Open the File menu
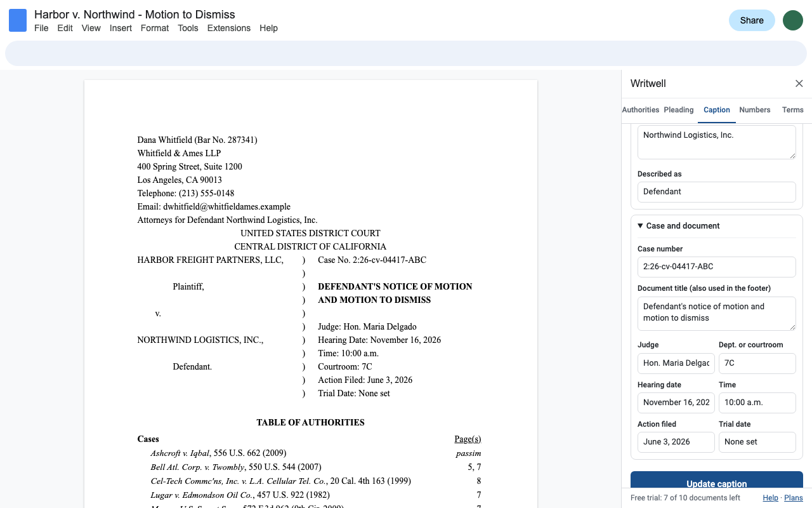812x508 pixels. (41, 28)
